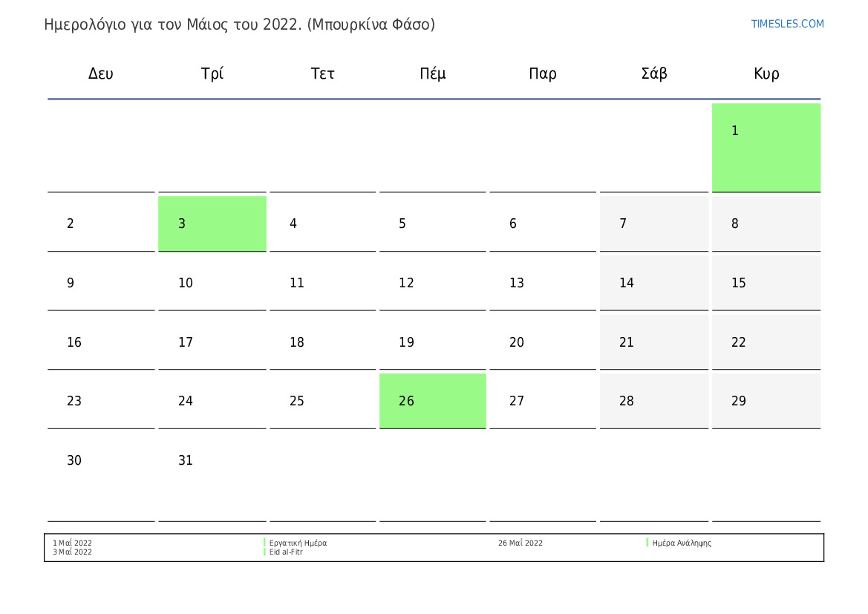Click the calendar title for May 2022

tap(240, 25)
